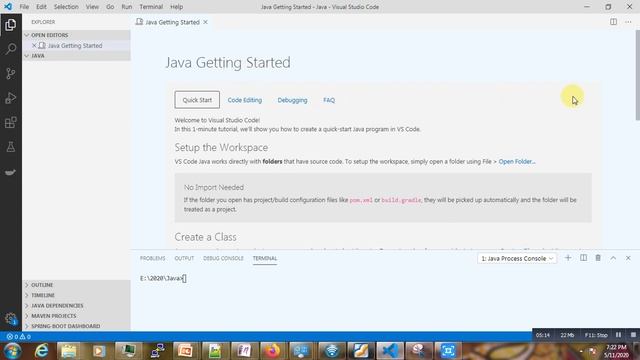Stop the screen recording
Viewport: 640px width, 360px height.
tap(633, 335)
